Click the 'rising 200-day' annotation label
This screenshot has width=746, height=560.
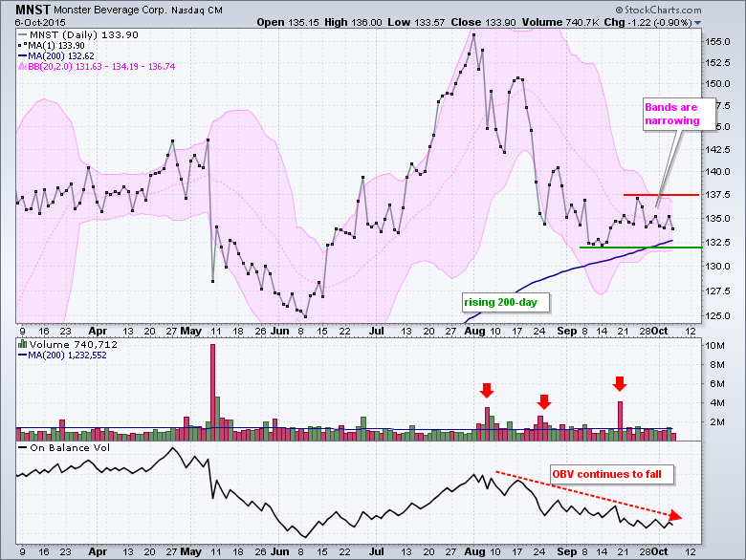506,303
